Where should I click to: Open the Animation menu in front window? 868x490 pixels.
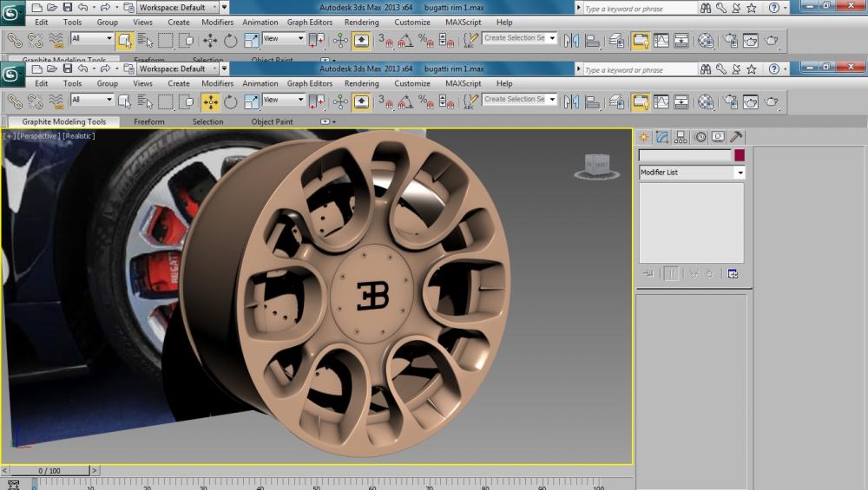[260, 83]
